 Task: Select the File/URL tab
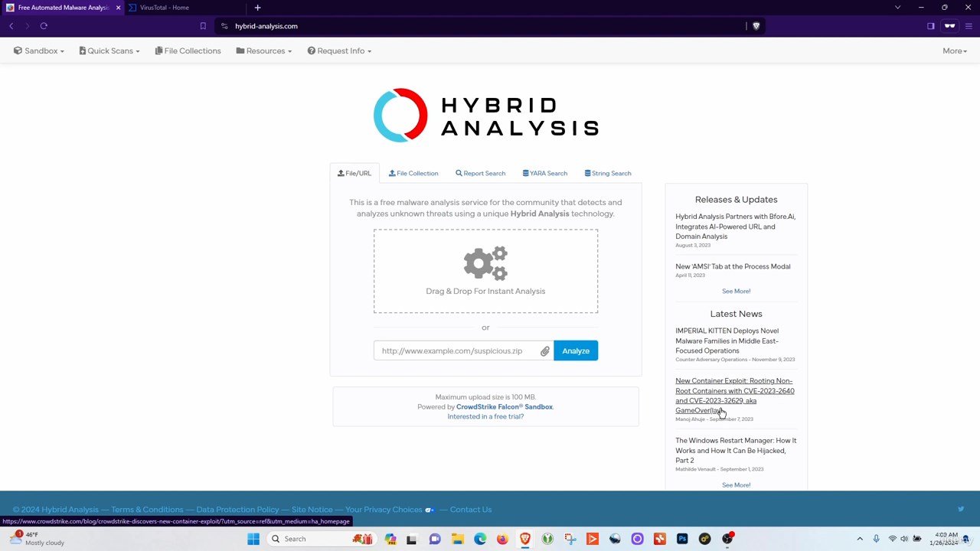pos(354,173)
